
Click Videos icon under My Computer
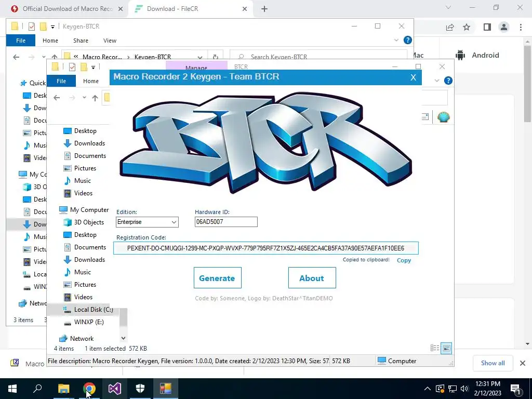tap(68, 297)
